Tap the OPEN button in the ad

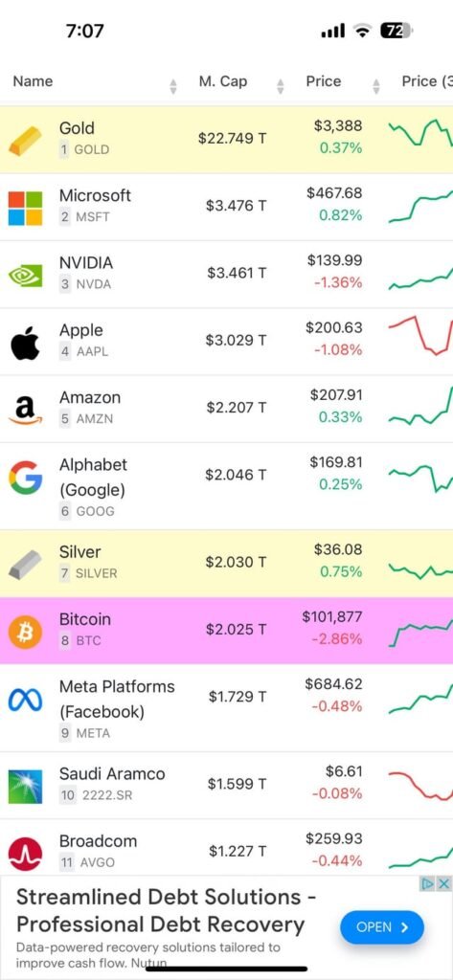pos(382,927)
